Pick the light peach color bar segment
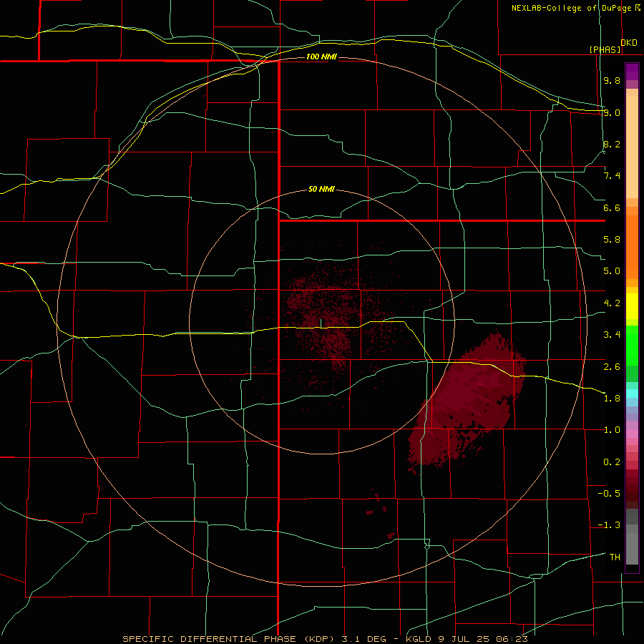 pyautogui.click(x=632, y=147)
